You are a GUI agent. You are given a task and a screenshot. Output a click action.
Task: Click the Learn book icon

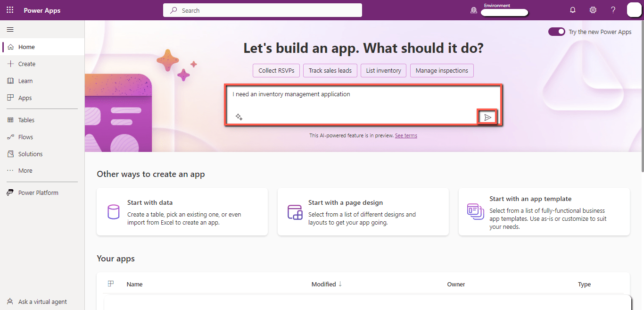pos(11,81)
